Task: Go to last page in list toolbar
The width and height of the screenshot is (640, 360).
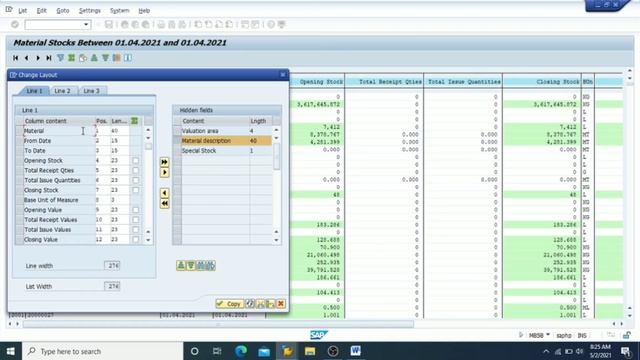Action: click(x=49, y=58)
